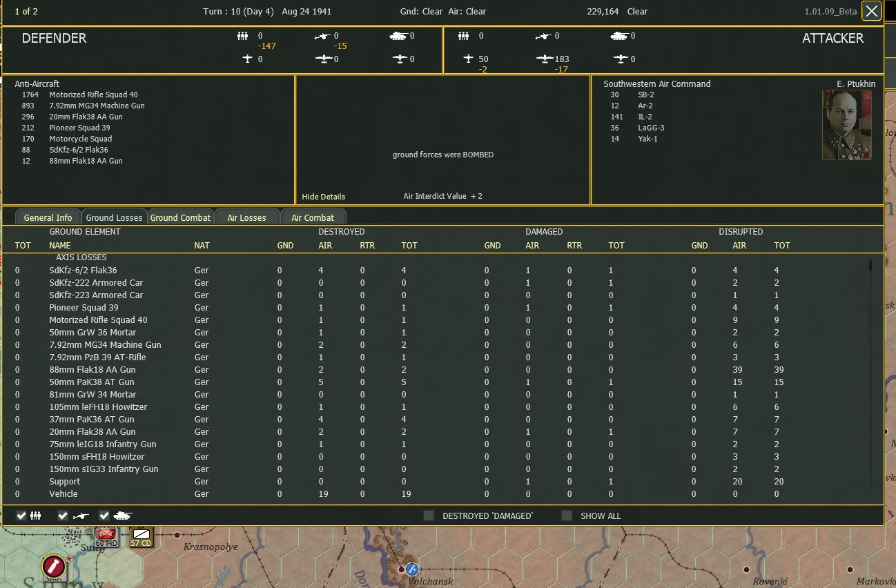Click the AXIS LOSSES section label
Image resolution: width=896 pixels, height=588 pixels.
pyautogui.click(x=81, y=257)
